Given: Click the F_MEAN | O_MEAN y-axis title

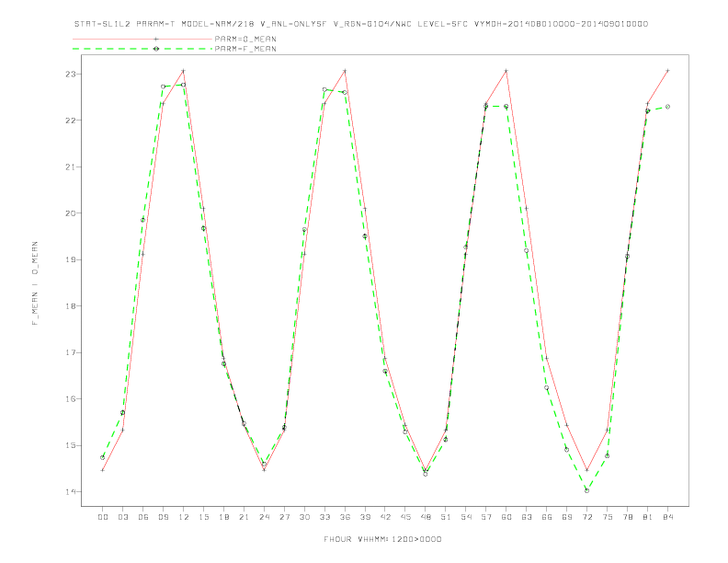Looking at the screenshot, I should [x=35, y=283].
